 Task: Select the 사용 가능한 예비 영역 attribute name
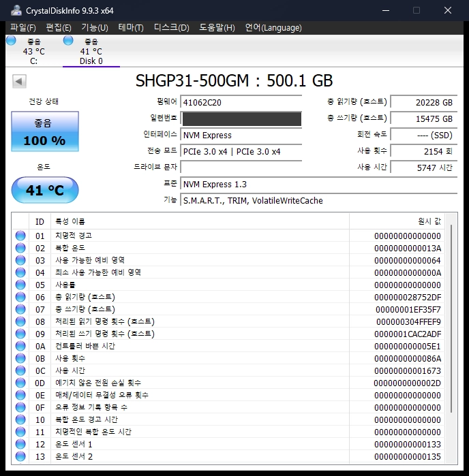(x=90, y=260)
